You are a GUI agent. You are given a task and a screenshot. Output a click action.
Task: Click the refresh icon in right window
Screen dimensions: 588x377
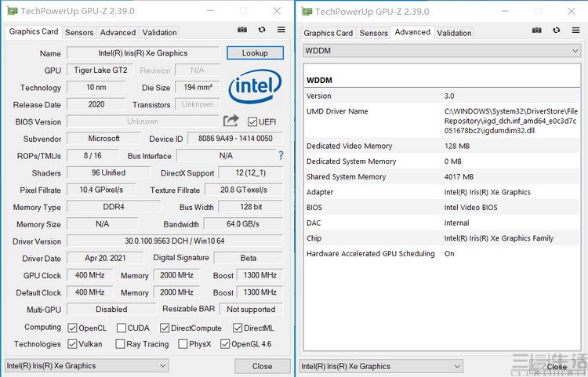click(x=557, y=30)
